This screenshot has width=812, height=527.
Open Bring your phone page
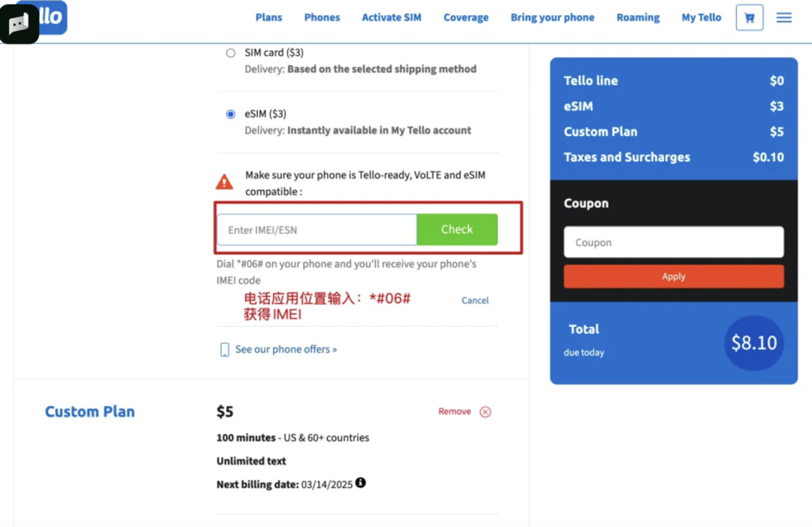553,17
